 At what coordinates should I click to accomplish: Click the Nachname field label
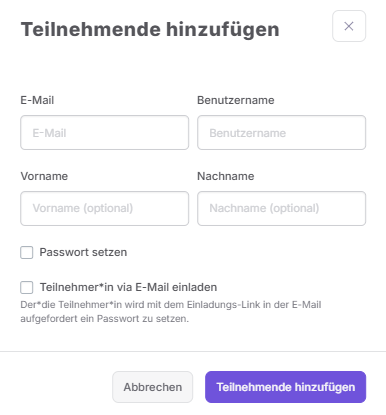coord(226,176)
